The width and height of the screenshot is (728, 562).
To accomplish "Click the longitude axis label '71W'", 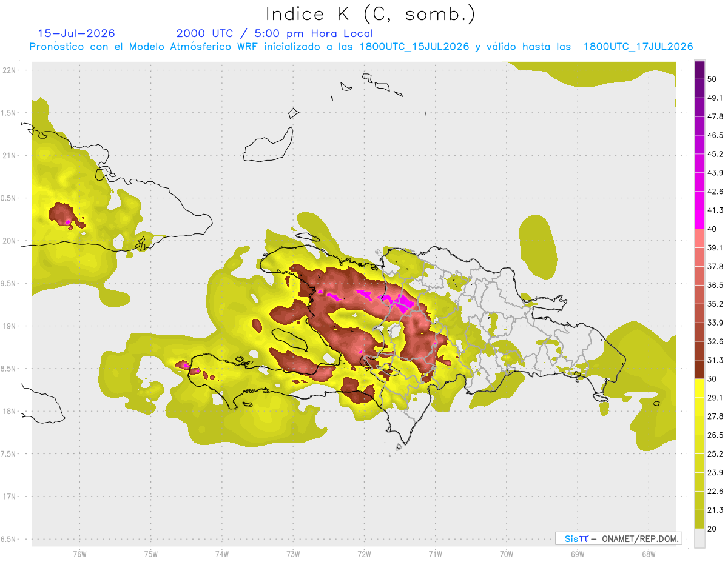I will [x=435, y=554].
